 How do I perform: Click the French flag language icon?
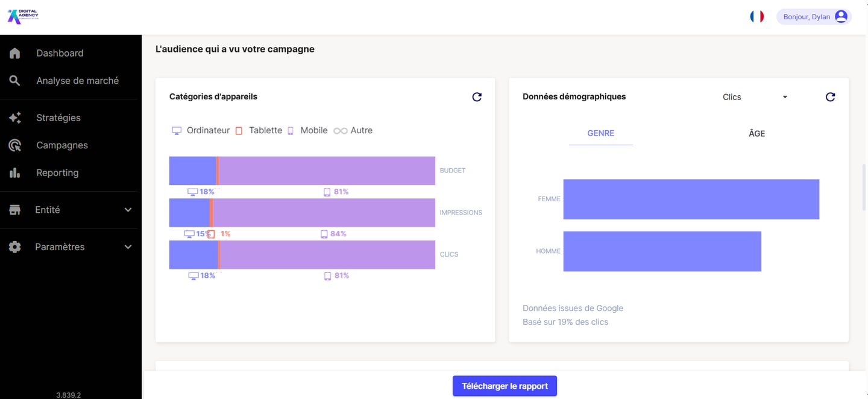pyautogui.click(x=757, y=17)
